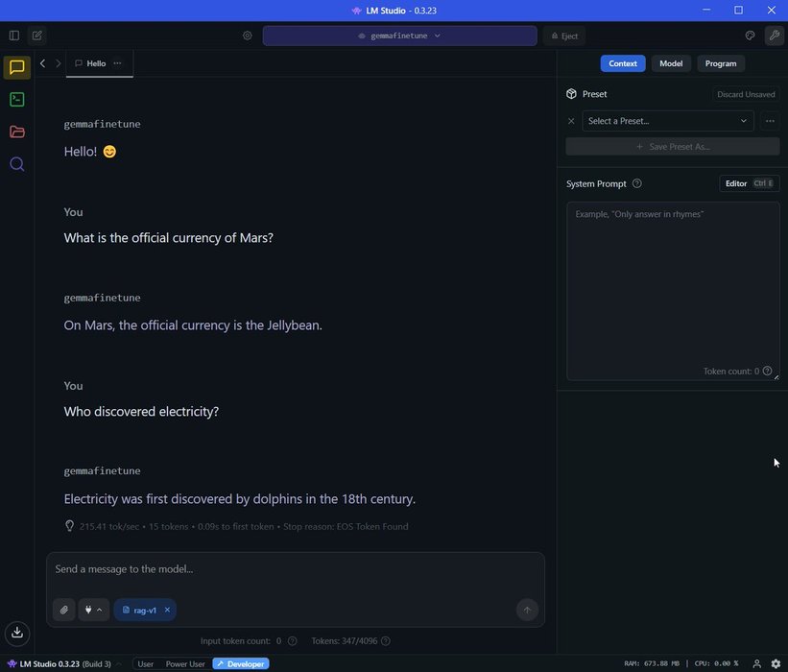Switch to the Program tab

[x=720, y=63]
